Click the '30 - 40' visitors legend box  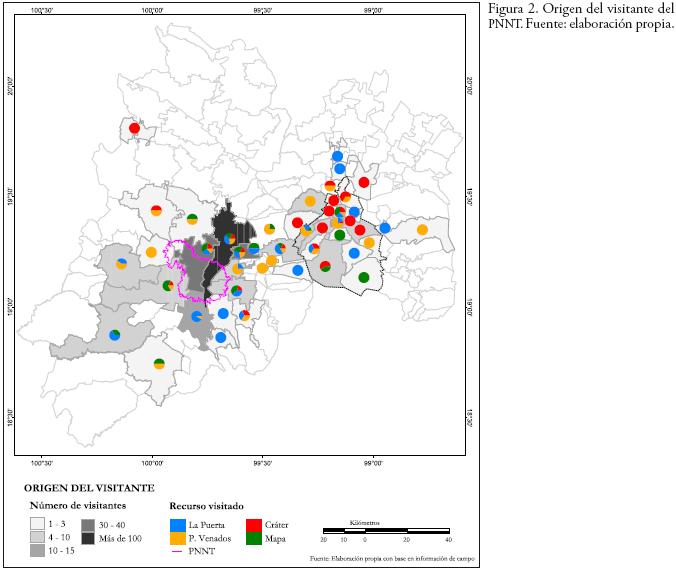(88, 524)
